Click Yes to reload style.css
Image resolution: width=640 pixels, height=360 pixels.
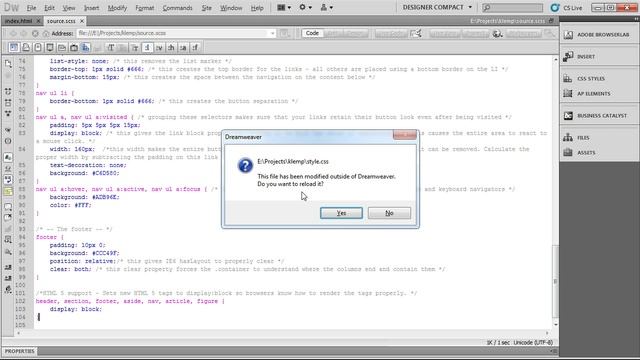(341, 213)
